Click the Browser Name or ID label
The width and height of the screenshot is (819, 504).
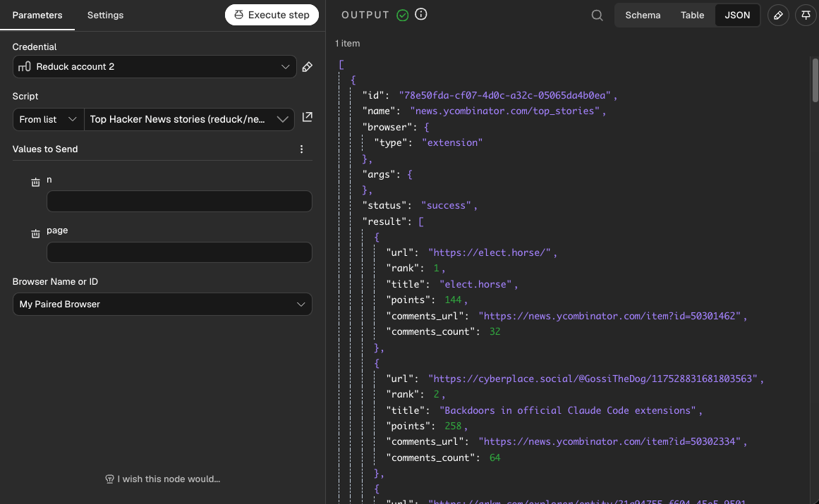55,282
